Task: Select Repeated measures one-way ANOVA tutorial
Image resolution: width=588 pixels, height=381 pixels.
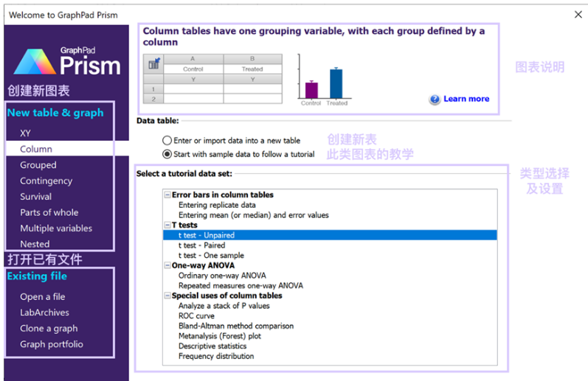Action: (x=241, y=286)
